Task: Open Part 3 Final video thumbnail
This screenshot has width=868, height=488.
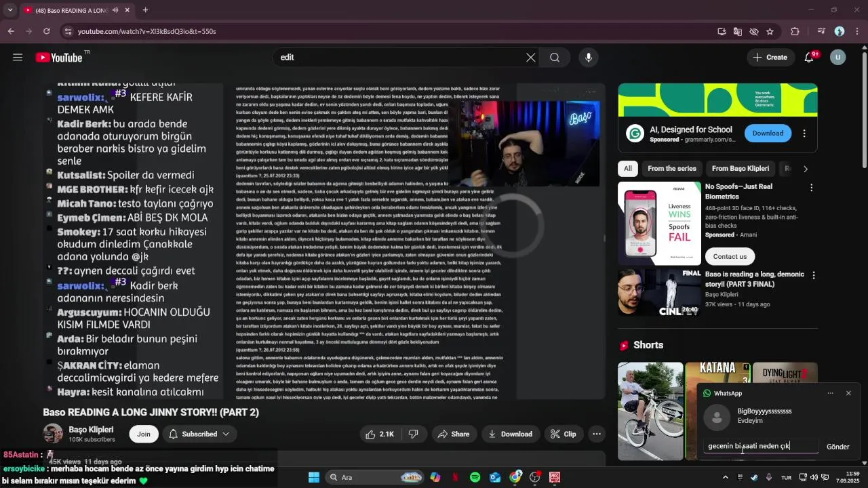Action: 659,292
